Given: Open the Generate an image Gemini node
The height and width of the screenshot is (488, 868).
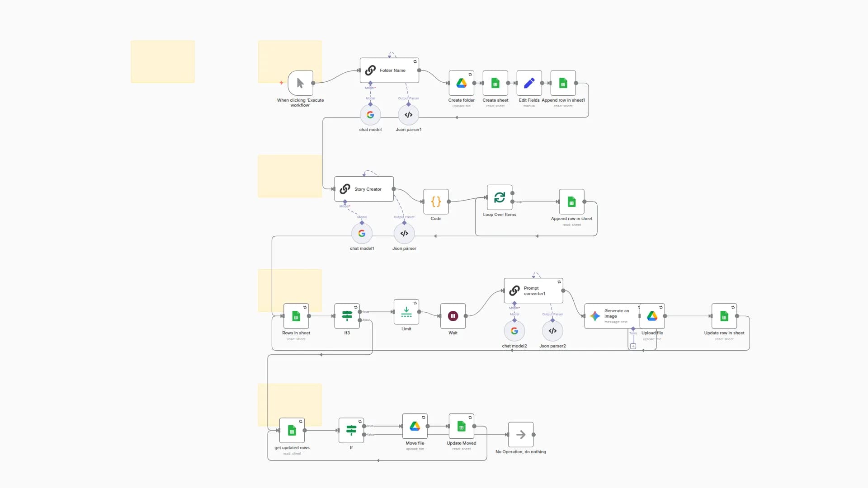Looking at the screenshot, I should (x=610, y=315).
